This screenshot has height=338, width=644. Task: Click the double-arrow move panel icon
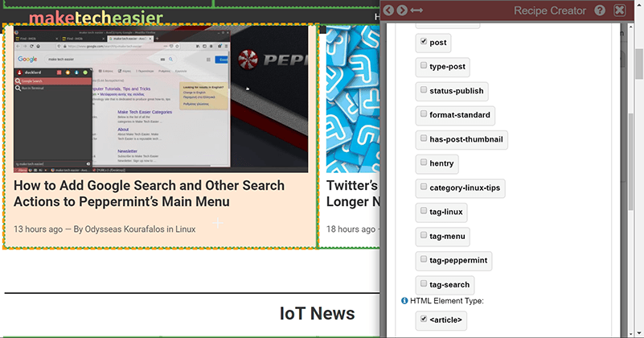pos(416,10)
